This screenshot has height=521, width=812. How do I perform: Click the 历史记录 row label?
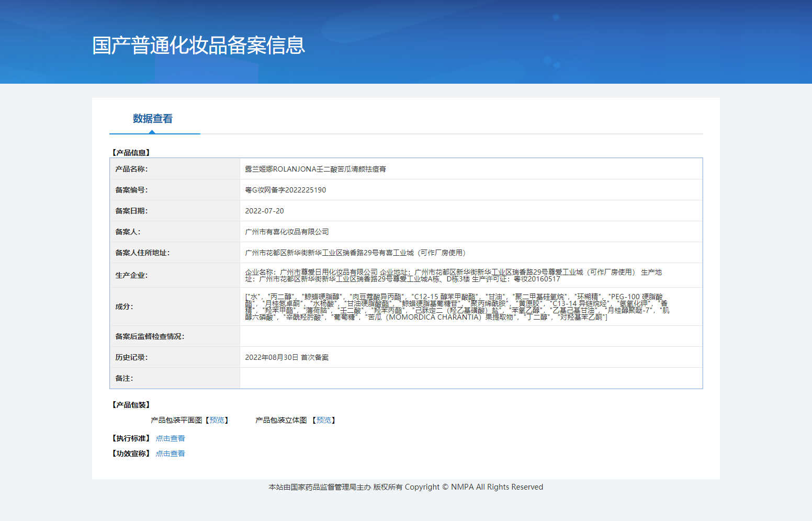pyautogui.click(x=131, y=357)
